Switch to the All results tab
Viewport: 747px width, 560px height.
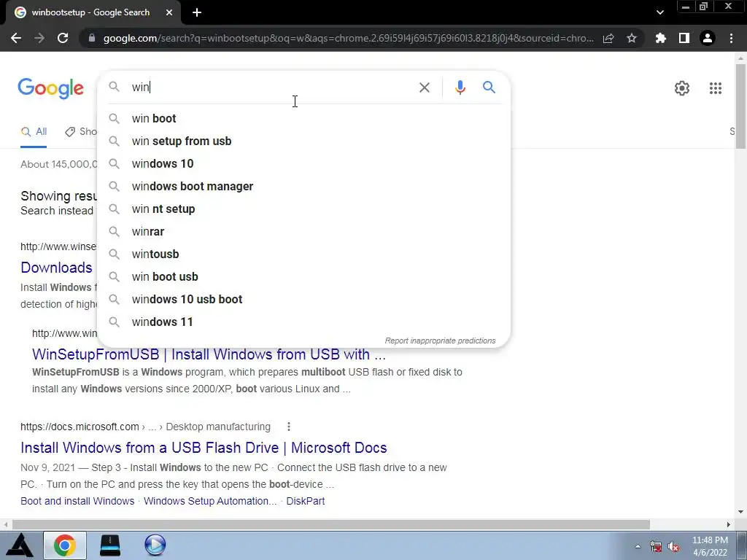tap(34, 132)
